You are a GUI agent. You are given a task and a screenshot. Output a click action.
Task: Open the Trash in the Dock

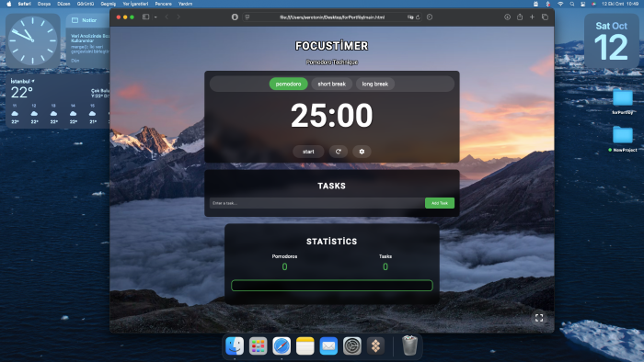pos(409,345)
